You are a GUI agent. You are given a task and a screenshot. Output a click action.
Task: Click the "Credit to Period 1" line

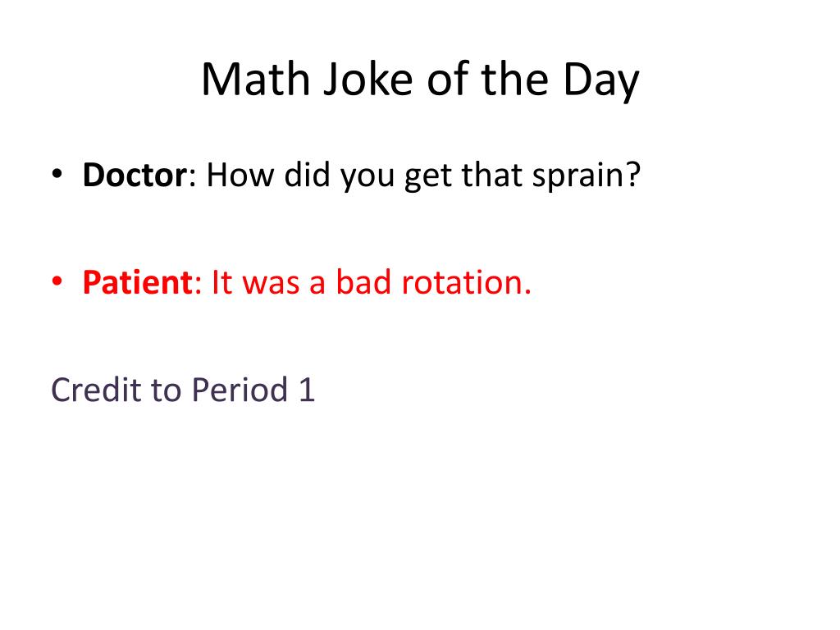tap(183, 389)
